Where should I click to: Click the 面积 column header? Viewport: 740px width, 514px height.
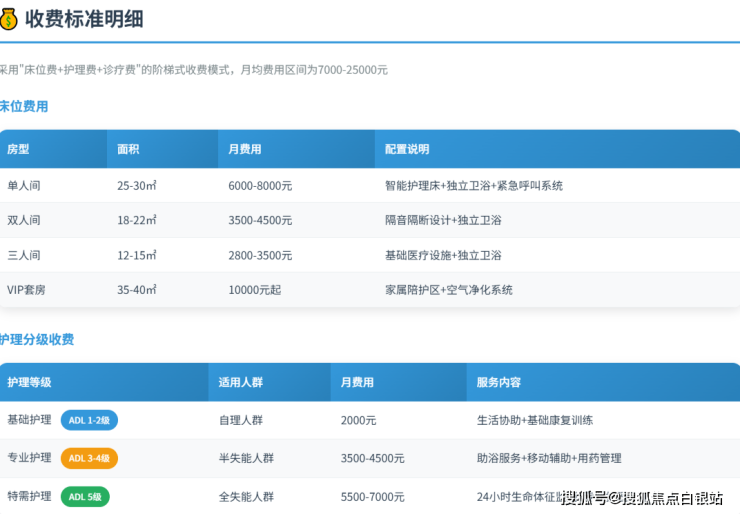coord(128,149)
